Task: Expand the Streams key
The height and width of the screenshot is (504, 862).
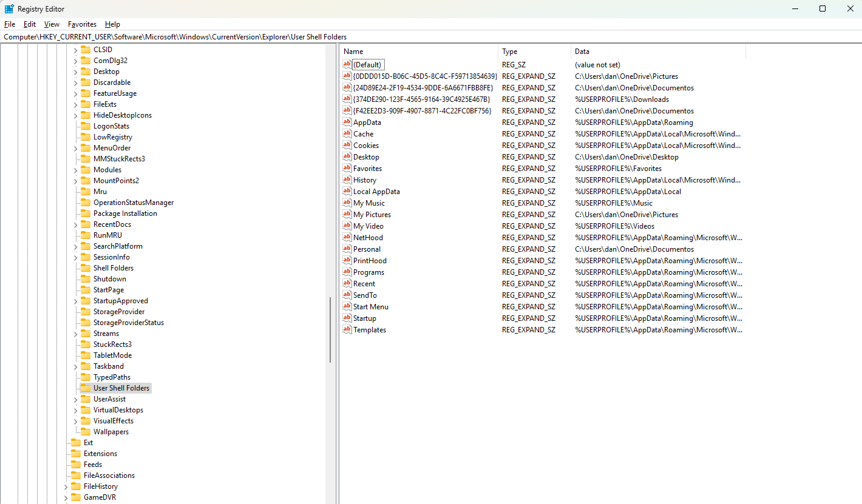Action: (75, 333)
